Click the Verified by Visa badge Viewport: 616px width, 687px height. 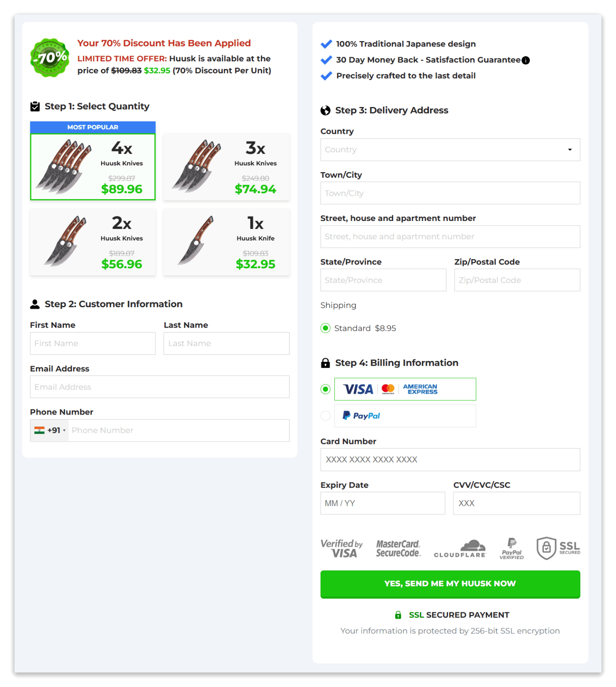tap(341, 548)
